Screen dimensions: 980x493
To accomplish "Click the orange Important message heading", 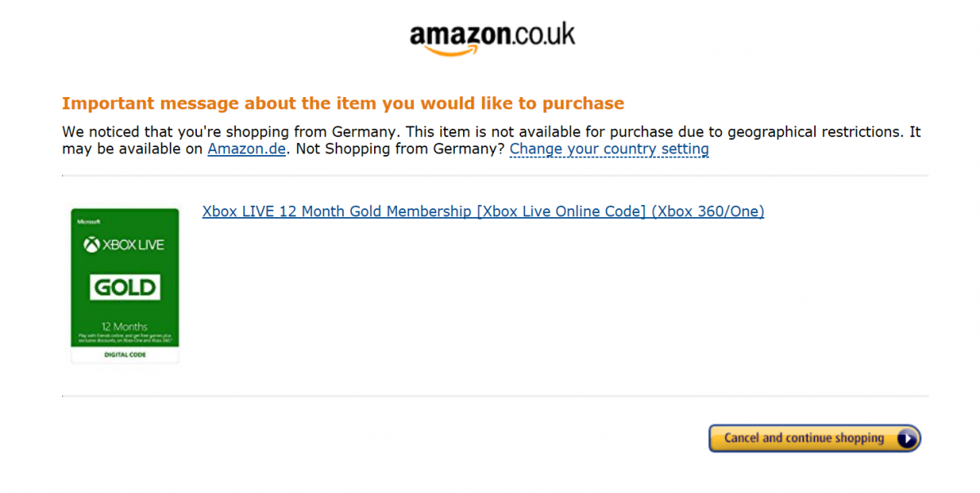I will (343, 104).
